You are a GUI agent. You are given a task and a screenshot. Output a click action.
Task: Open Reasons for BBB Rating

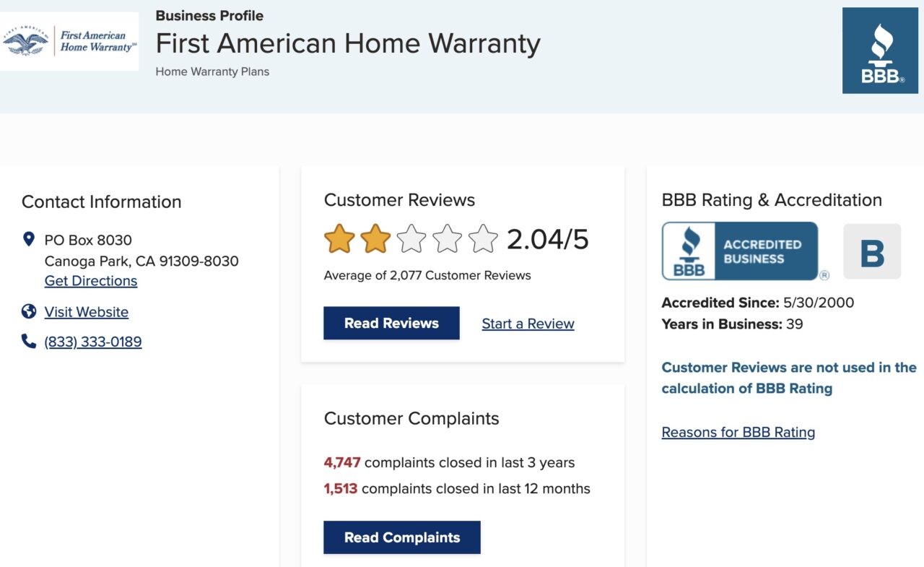(738, 431)
